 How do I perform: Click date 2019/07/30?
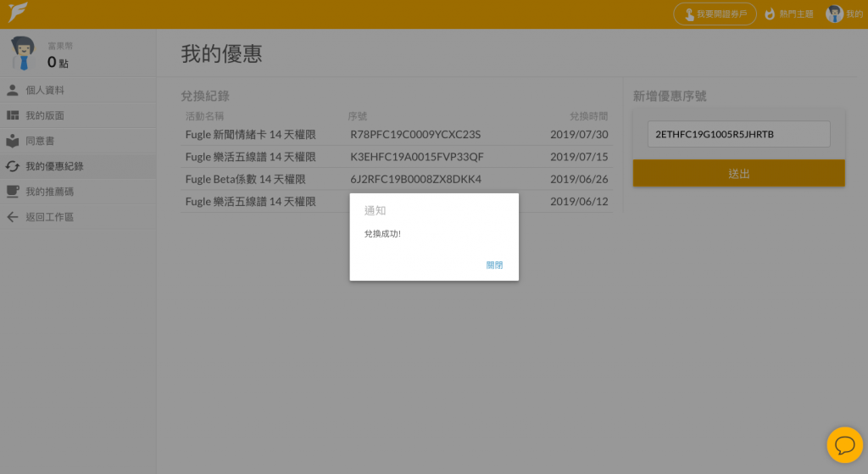click(579, 135)
